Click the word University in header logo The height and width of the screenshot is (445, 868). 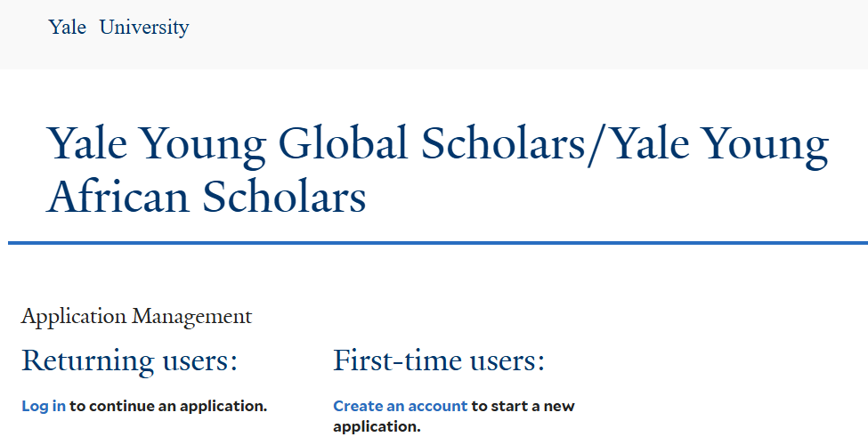pyautogui.click(x=144, y=28)
